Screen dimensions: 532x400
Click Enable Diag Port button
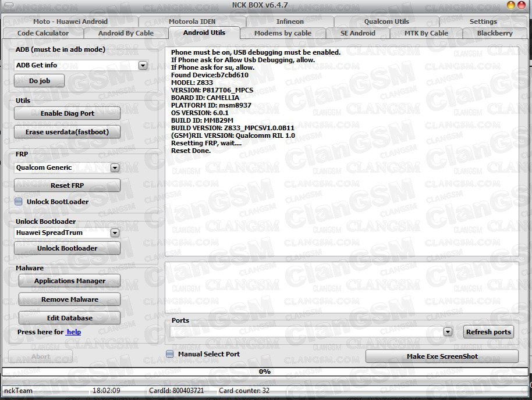[x=67, y=113]
